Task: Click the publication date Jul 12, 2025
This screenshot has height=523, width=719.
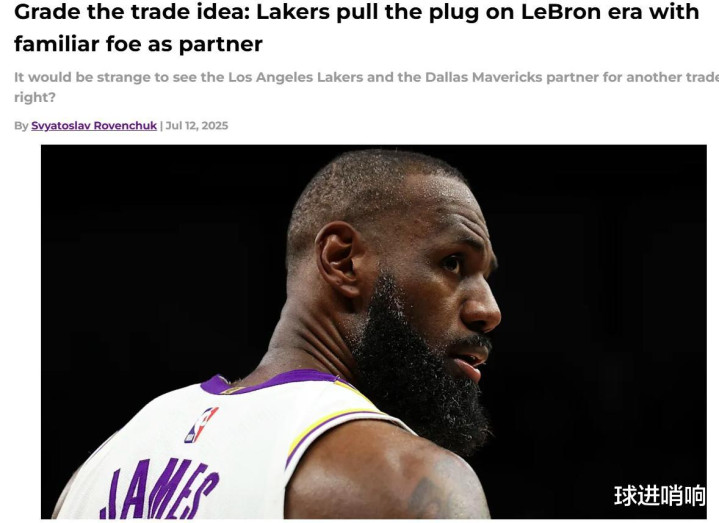Action: 197,126
